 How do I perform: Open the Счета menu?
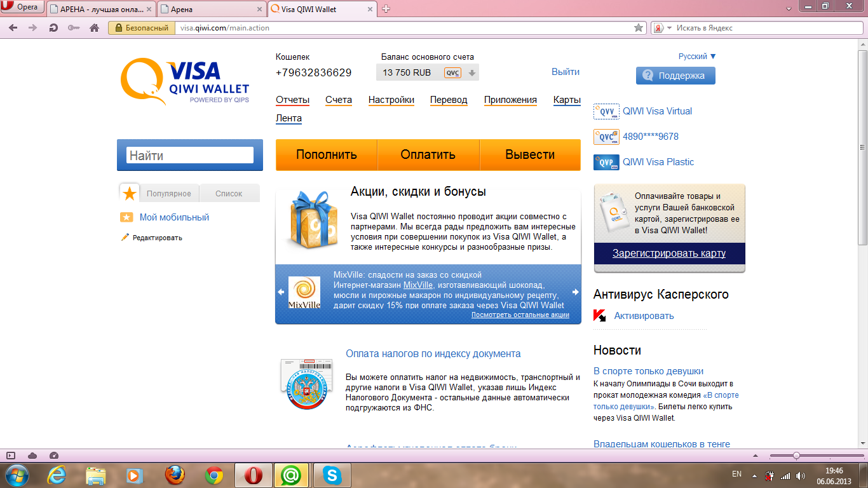coord(339,100)
